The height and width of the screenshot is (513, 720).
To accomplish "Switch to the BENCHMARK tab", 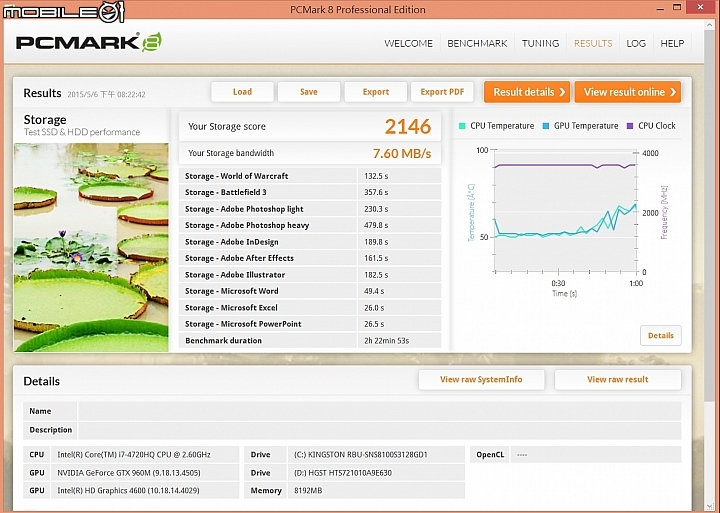I will coord(477,43).
